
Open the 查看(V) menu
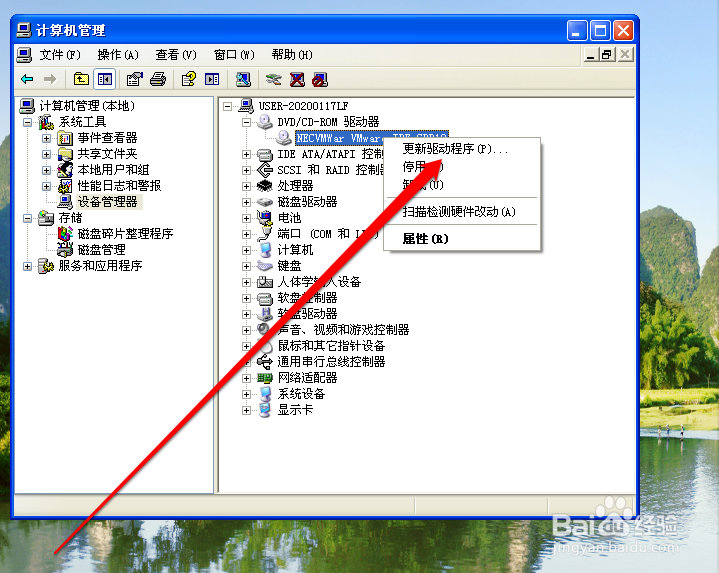click(x=176, y=55)
